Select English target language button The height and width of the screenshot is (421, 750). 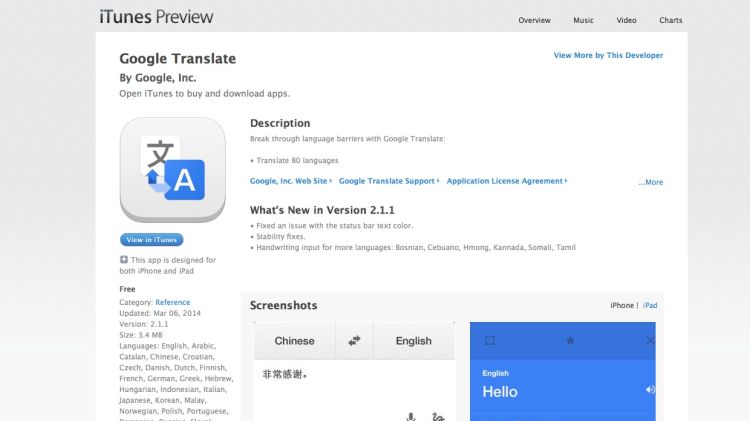(x=414, y=341)
